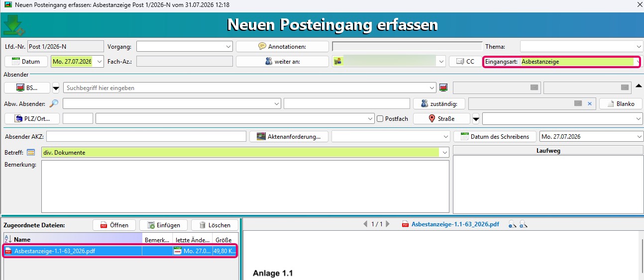Click the weiter an button
644x280 pixels.
(282, 62)
